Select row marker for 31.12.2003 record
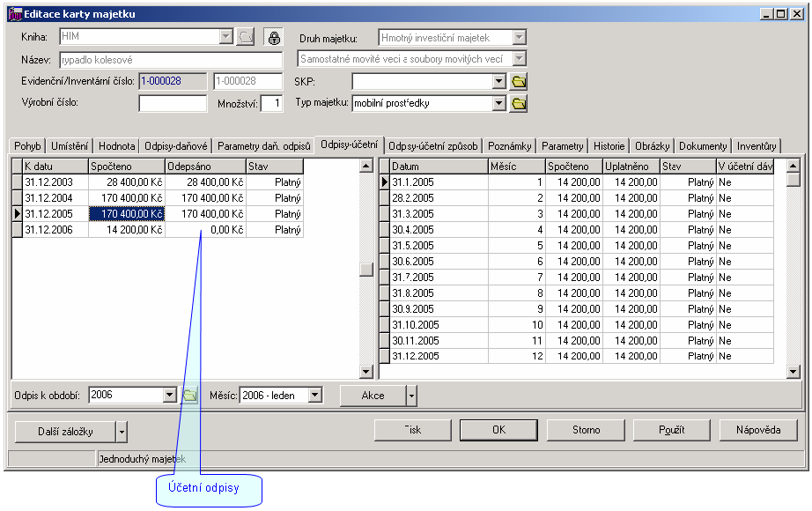The image size is (812, 511). click(x=16, y=182)
